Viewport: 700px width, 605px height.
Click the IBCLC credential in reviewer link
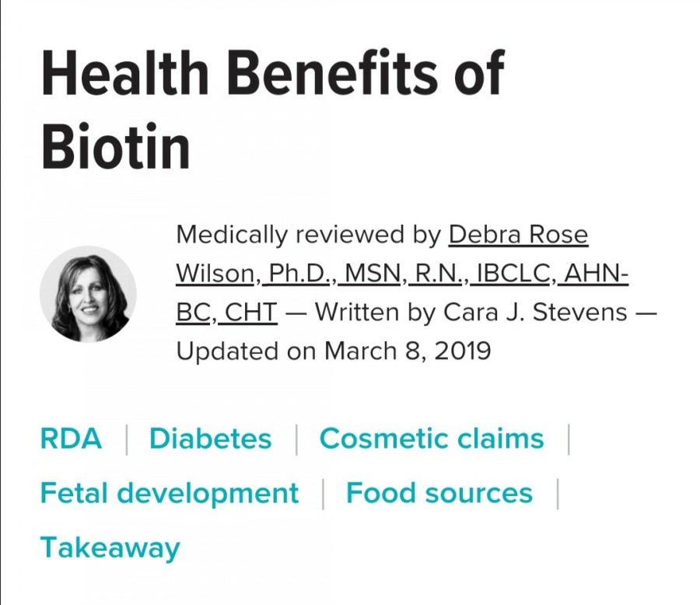point(513,273)
